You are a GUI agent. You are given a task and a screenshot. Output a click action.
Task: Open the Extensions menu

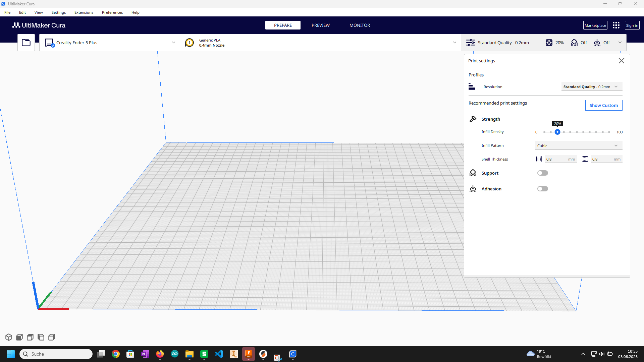click(x=84, y=12)
